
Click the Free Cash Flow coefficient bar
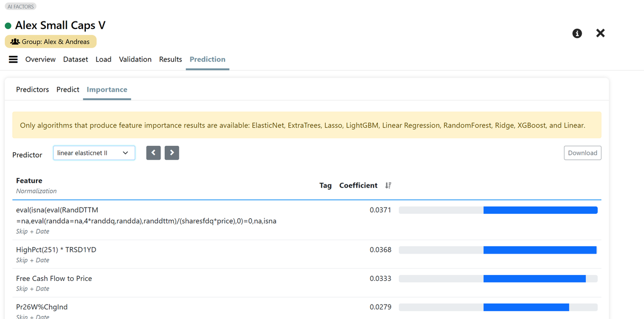point(498,279)
